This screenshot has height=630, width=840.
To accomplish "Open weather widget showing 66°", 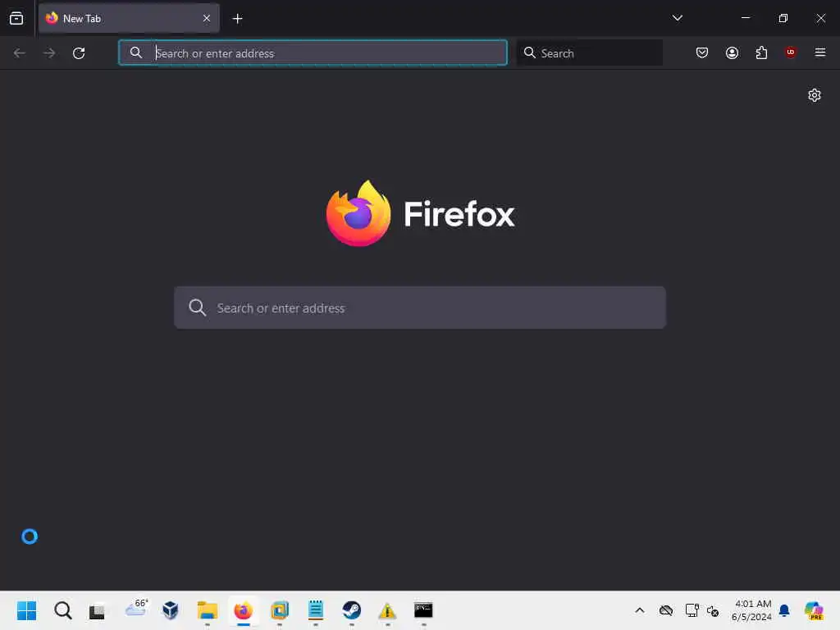I will point(136,609).
